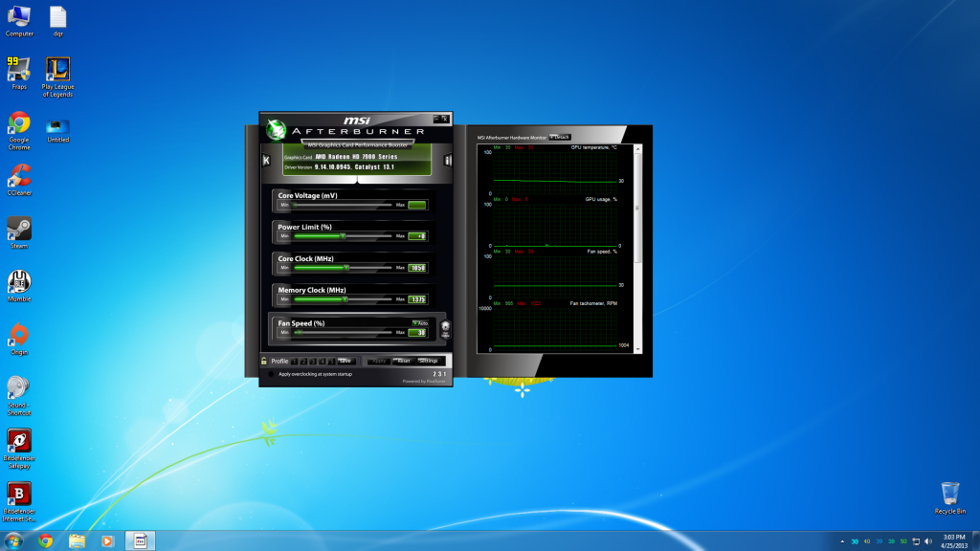Open Afterburner Settings
This screenshot has height=551, width=980.
tap(429, 361)
